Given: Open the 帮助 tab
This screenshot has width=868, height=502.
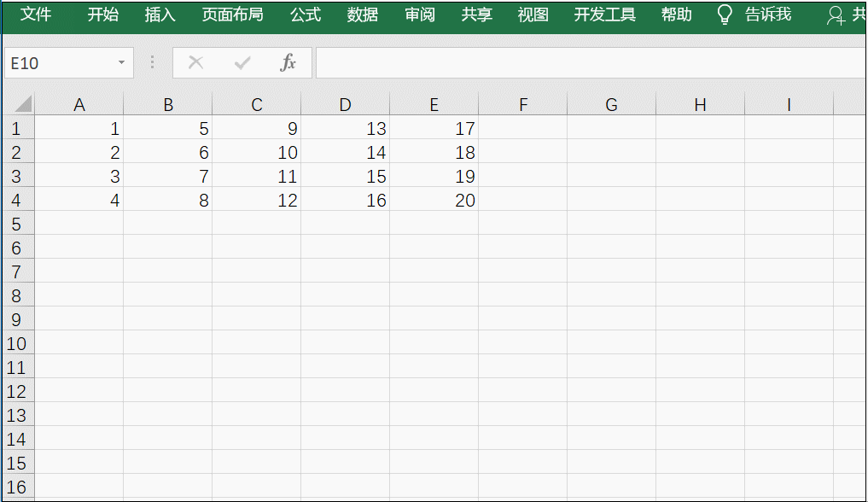Looking at the screenshot, I should [675, 15].
